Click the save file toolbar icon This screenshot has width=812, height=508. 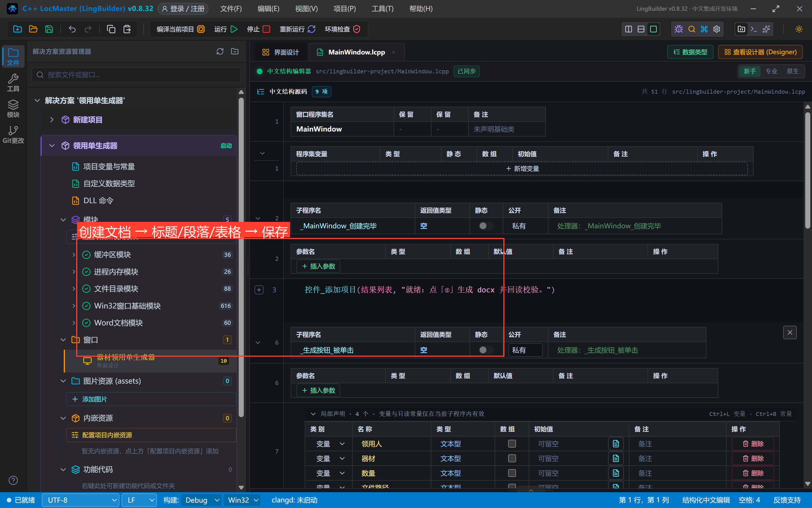(x=49, y=29)
